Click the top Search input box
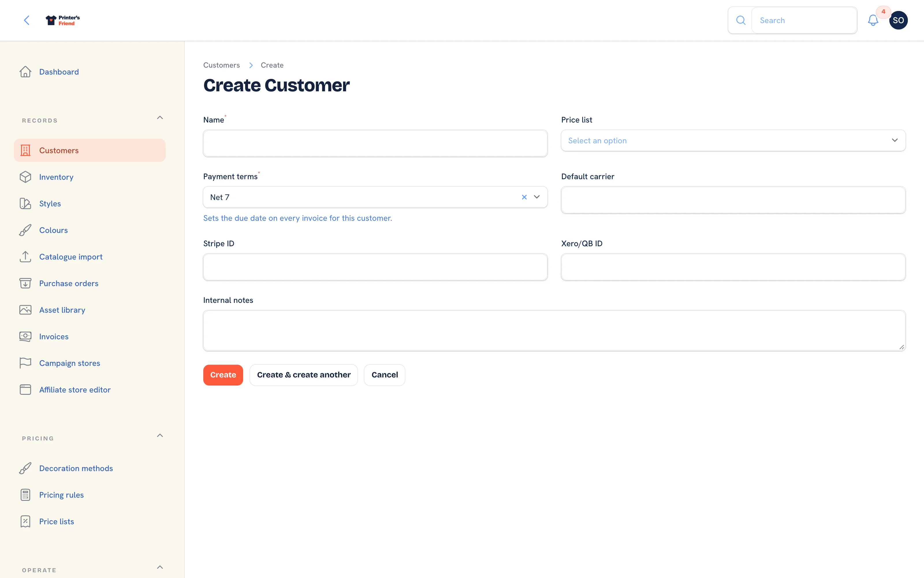 click(x=804, y=20)
